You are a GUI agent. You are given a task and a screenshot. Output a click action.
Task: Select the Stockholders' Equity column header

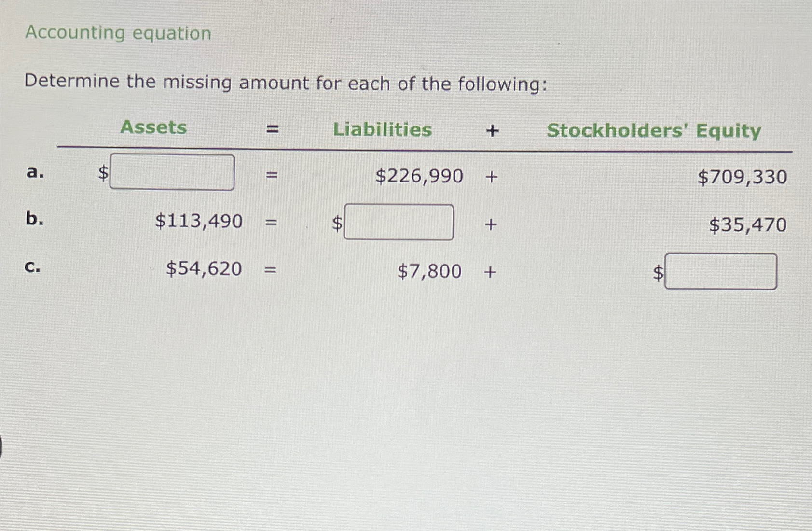point(654,130)
